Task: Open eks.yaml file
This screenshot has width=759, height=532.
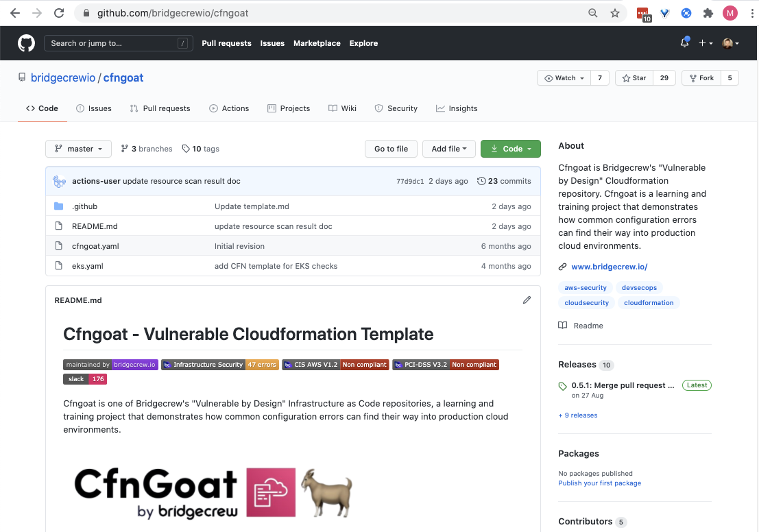Action: tap(88, 266)
